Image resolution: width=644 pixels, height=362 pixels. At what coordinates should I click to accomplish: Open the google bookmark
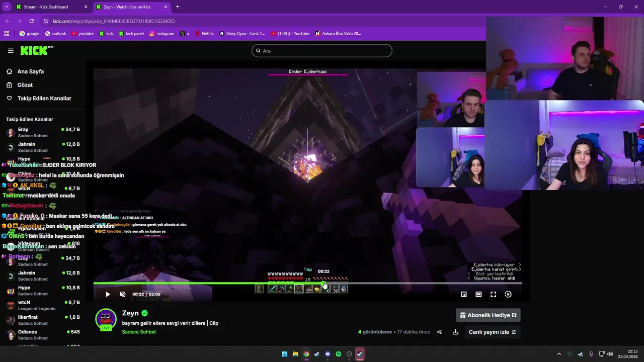click(29, 34)
